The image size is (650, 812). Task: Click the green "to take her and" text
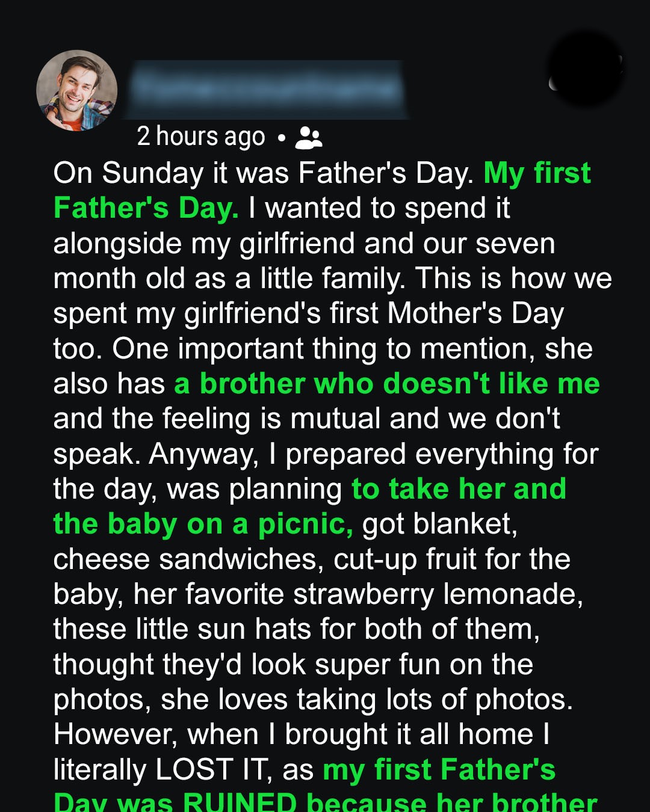click(459, 489)
